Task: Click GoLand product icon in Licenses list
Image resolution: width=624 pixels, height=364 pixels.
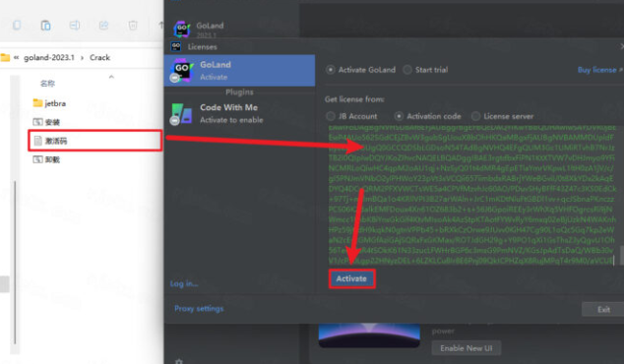Action: pyautogui.click(x=182, y=71)
